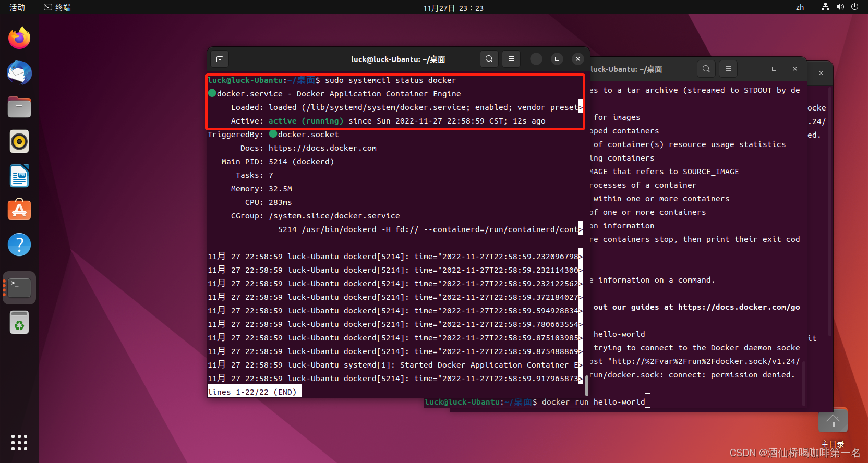The width and height of the screenshot is (868, 463).
Task: Maximize the background terminal window
Action: (x=774, y=69)
